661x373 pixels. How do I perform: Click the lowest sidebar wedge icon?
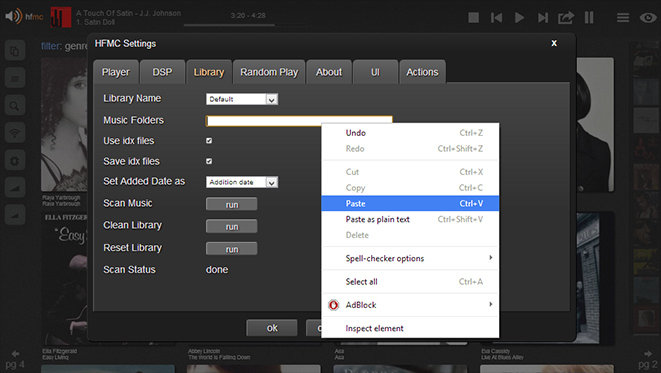(15, 215)
